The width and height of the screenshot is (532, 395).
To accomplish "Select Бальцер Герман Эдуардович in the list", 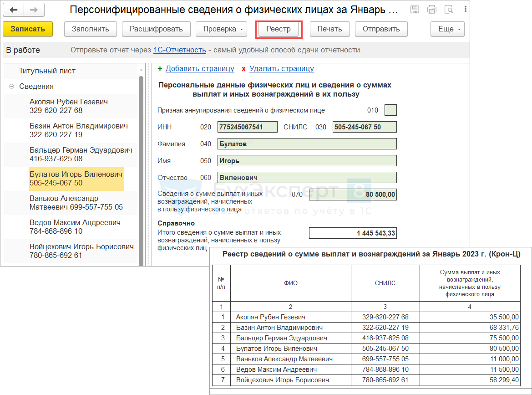I will [81, 154].
